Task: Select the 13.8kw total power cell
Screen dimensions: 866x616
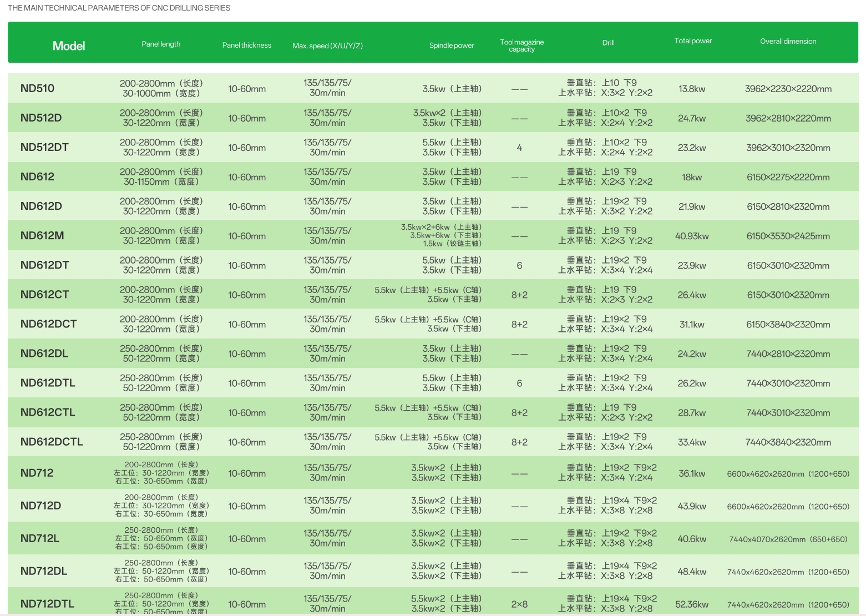Action: (692, 89)
